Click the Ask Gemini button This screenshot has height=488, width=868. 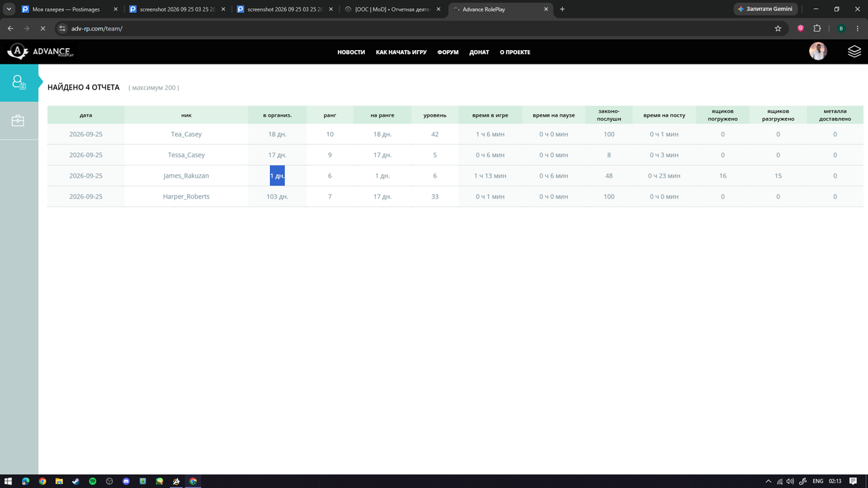pyautogui.click(x=766, y=9)
